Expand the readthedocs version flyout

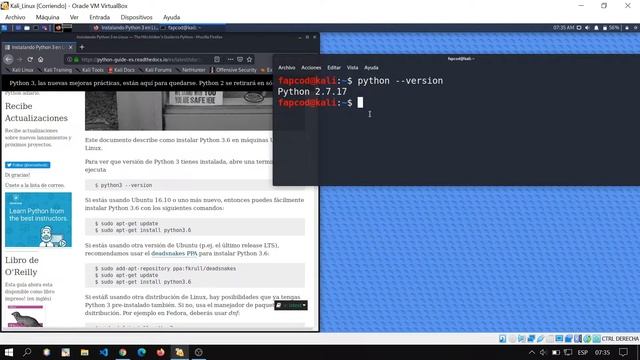click(x=291, y=305)
